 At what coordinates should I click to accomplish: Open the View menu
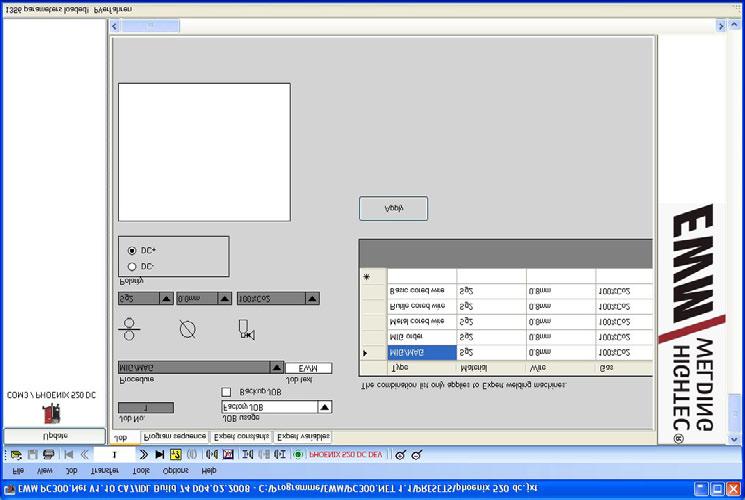click(x=45, y=471)
